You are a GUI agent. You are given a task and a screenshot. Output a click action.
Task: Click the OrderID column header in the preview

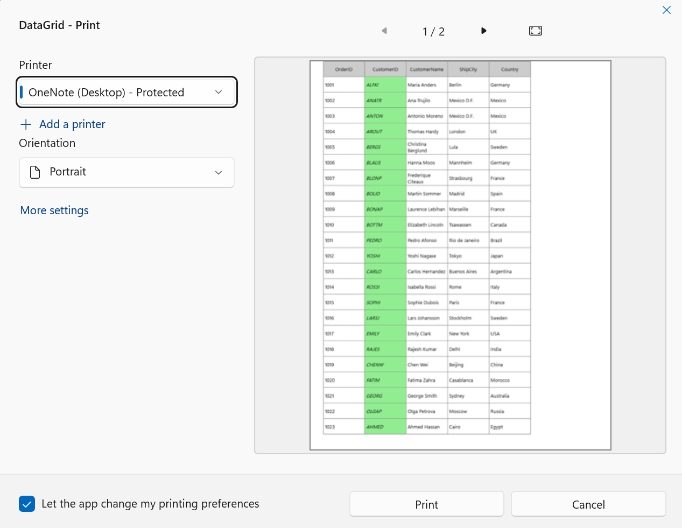pyautogui.click(x=344, y=69)
